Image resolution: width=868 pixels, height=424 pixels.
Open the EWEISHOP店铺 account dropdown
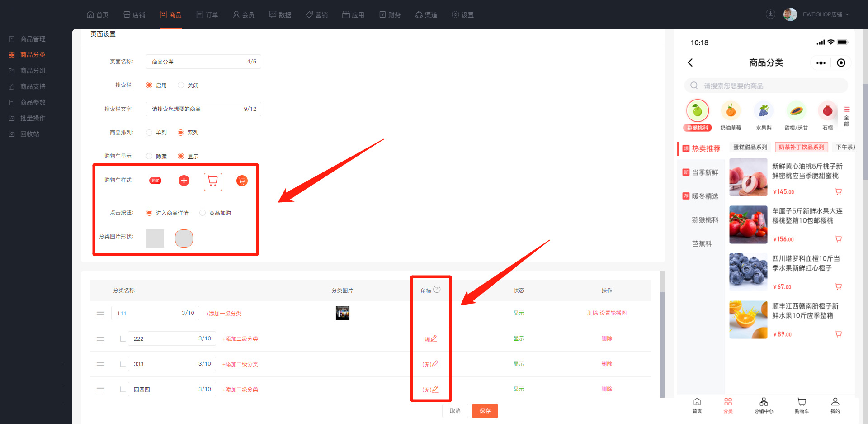(822, 14)
